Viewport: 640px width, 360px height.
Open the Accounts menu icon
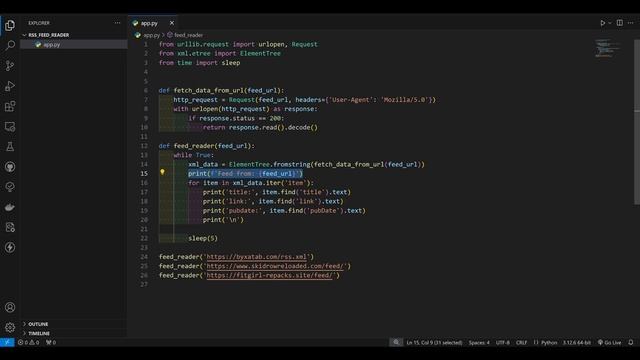(x=10, y=307)
